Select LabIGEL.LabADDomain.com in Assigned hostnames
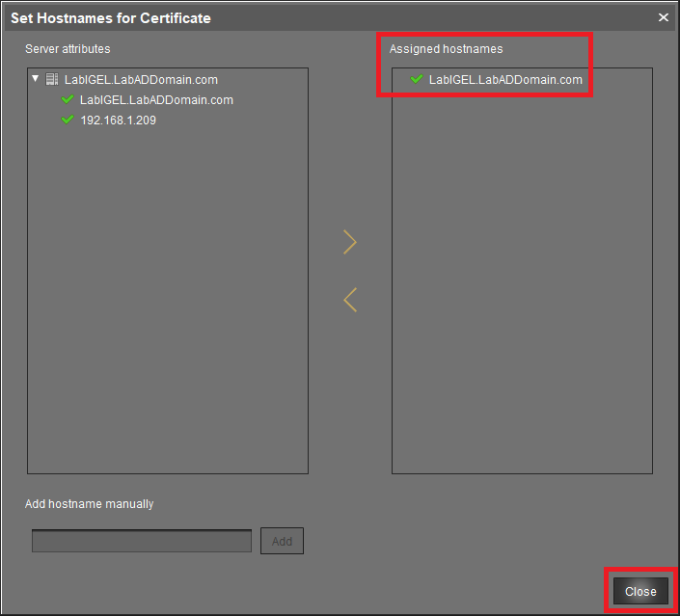This screenshot has width=680, height=616. [505, 80]
